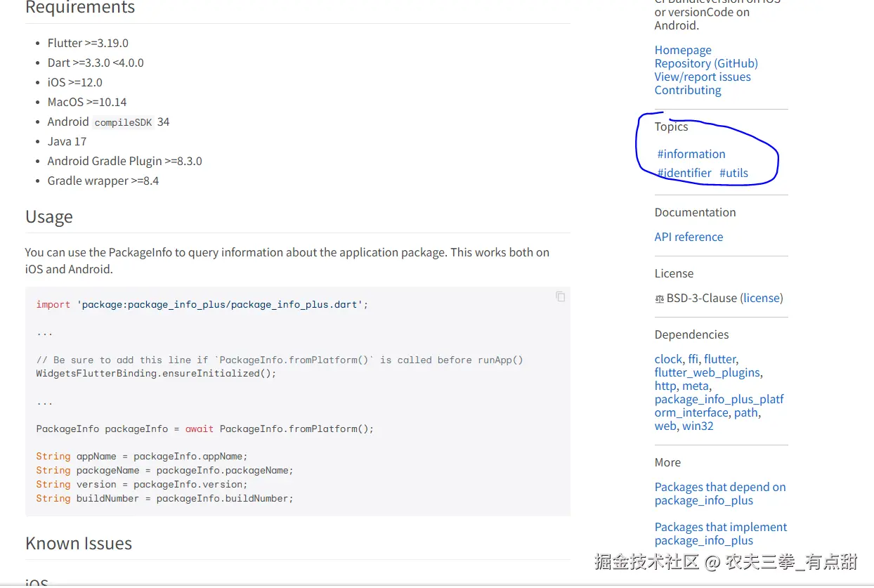Open Repository (GitHub) link
Image resolution: width=874 pixels, height=588 pixels.
click(x=706, y=63)
